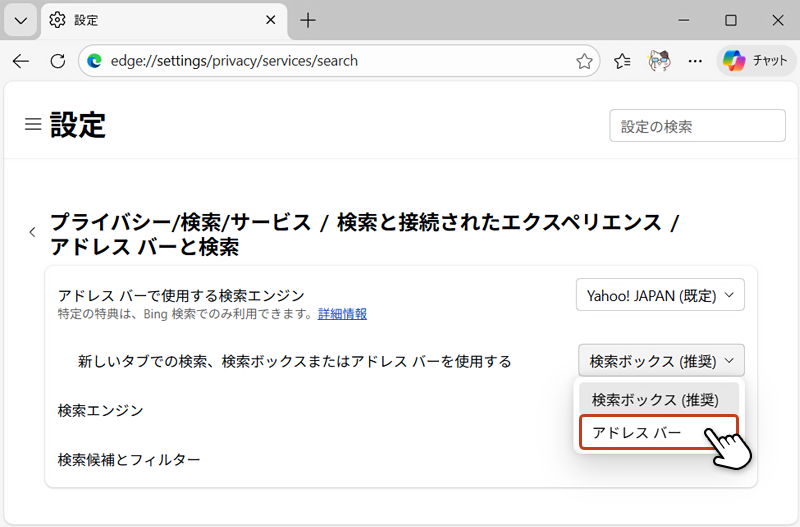Collapse the 検索ボックス (推奨) dropdown button
Viewport: 800px width, 527px height.
click(661, 360)
